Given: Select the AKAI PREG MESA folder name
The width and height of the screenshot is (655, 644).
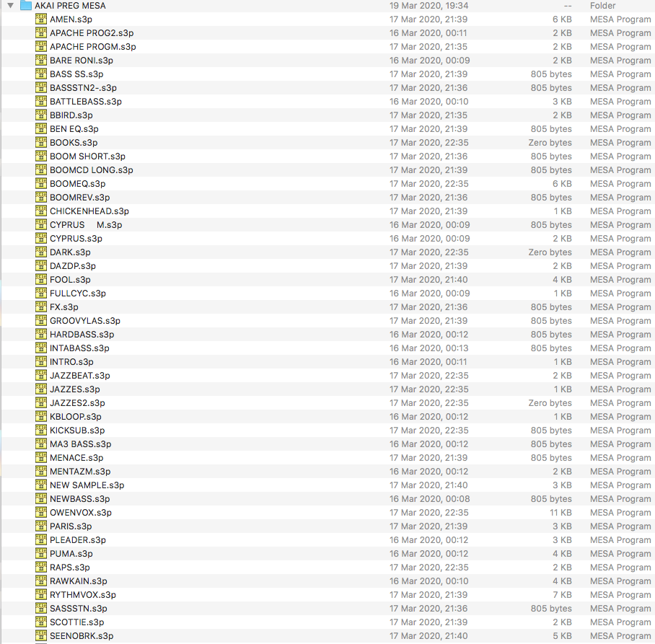Looking at the screenshot, I should coord(70,6).
